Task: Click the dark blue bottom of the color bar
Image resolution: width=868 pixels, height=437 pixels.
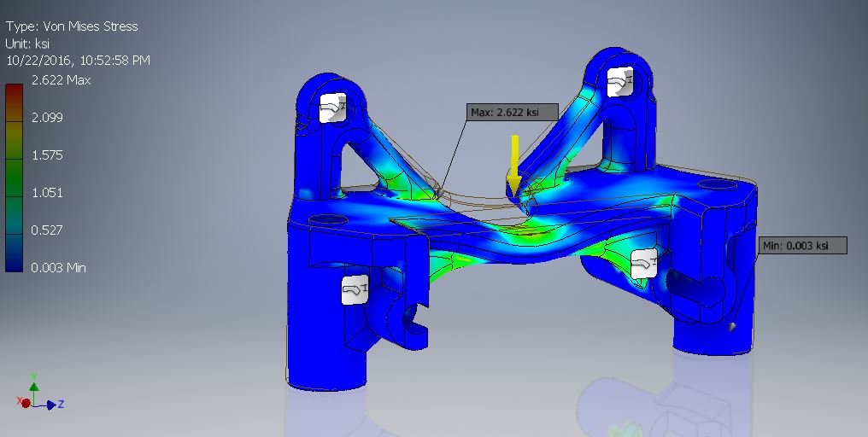Action: 14,253
